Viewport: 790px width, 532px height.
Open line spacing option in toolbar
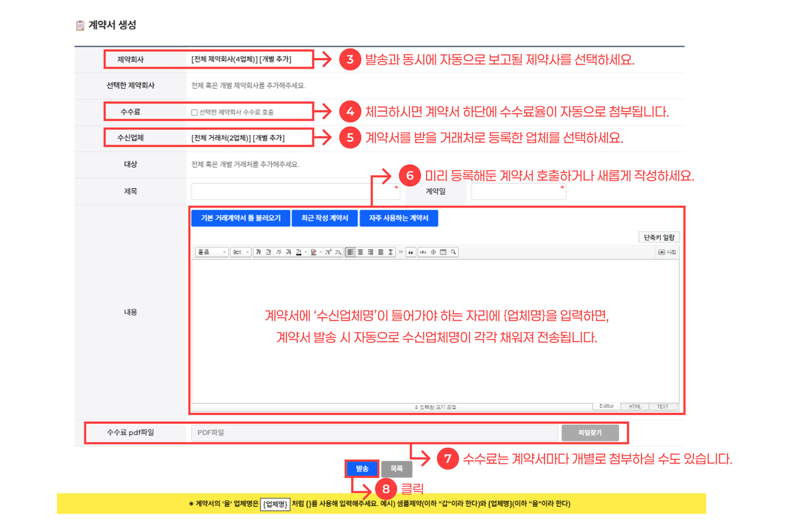[391, 252]
